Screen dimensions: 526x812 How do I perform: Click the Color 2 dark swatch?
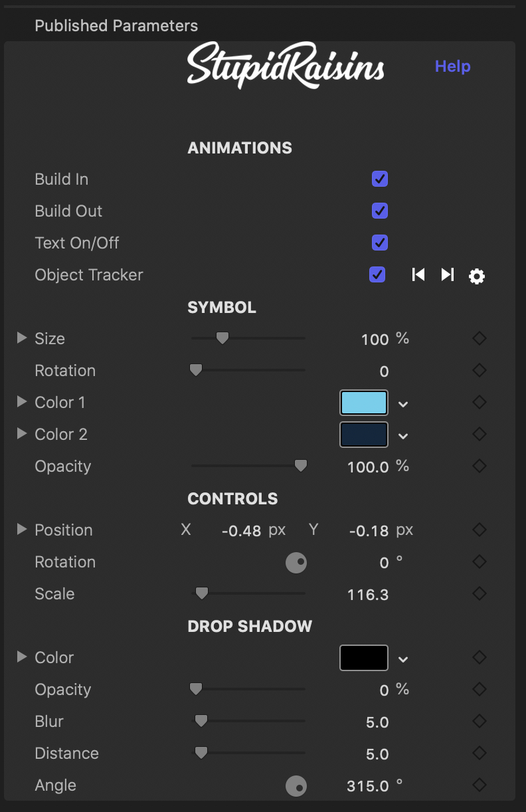pos(364,435)
